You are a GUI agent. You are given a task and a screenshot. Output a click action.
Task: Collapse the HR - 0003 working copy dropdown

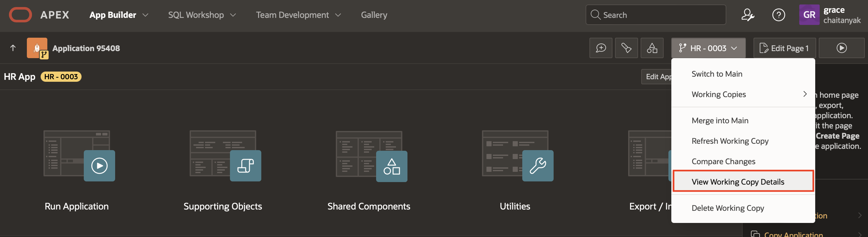coord(708,48)
